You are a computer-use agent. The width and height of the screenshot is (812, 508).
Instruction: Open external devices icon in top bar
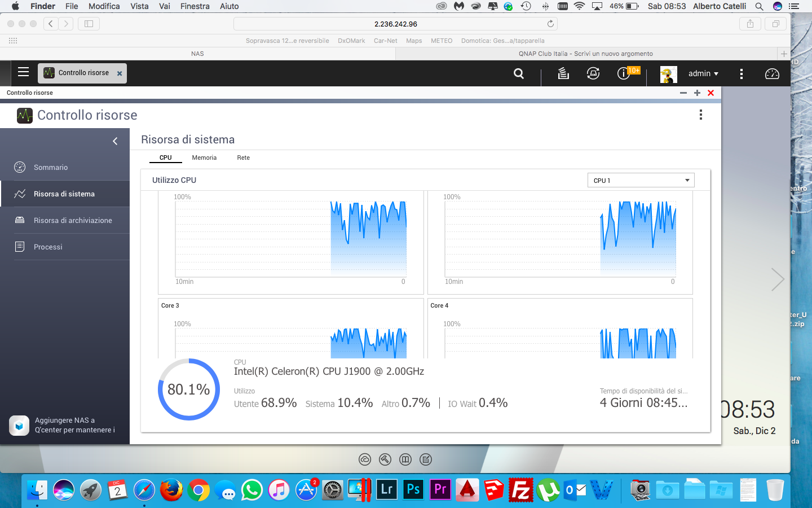(593, 73)
